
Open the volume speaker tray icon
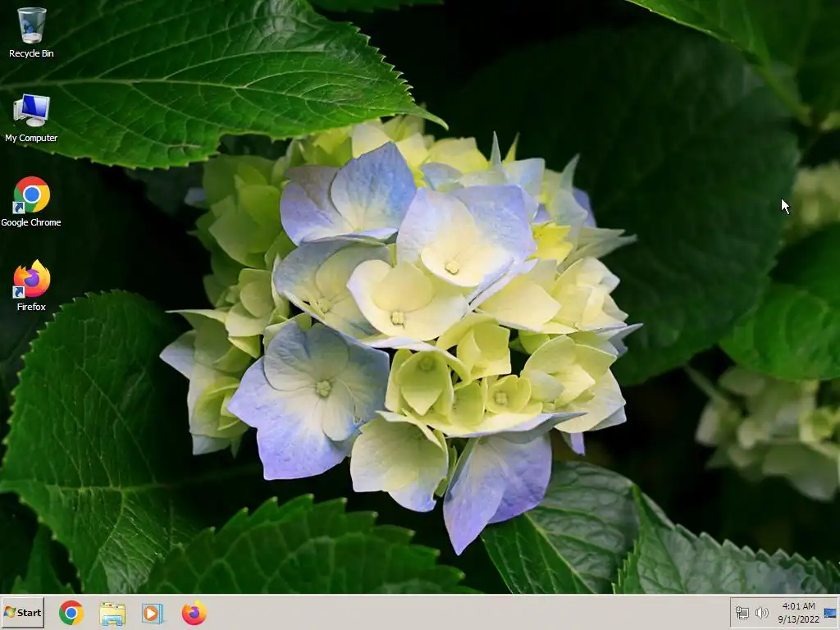(x=761, y=613)
